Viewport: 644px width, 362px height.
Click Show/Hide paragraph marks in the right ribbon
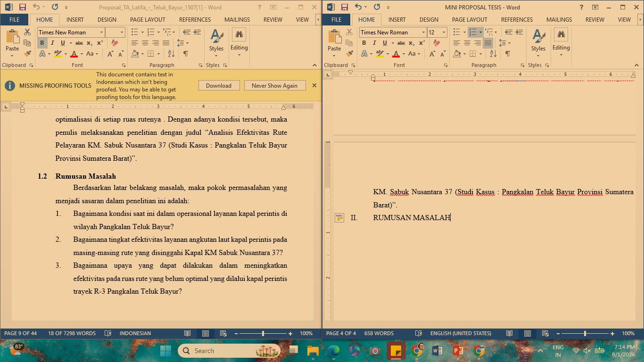click(508, 54)
